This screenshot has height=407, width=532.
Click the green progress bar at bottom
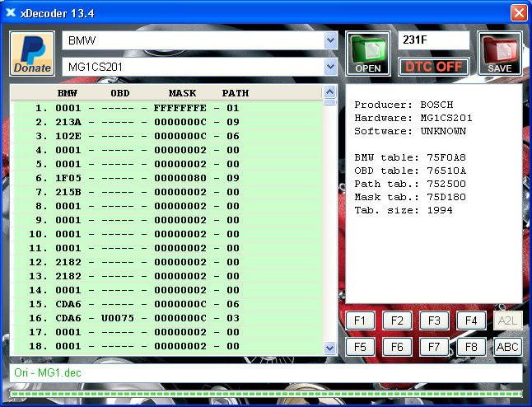266,395
